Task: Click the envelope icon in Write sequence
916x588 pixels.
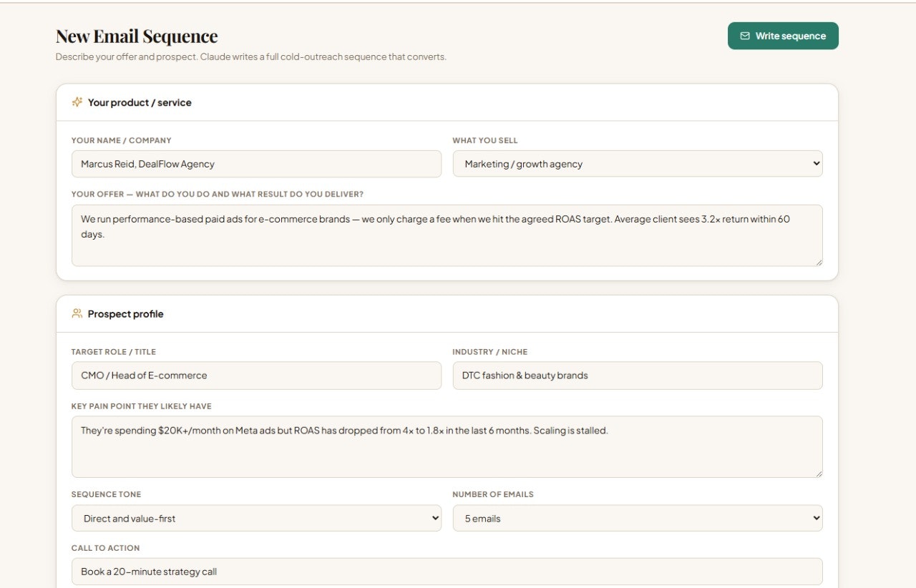Action: pyautogui.click(x=745, y=36)
